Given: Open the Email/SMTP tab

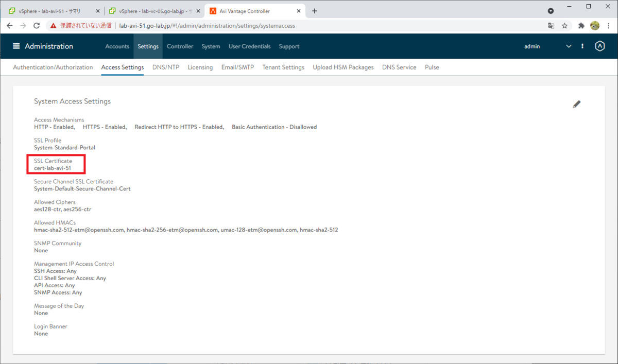Looking at the screenshot, I should [237, 67].
